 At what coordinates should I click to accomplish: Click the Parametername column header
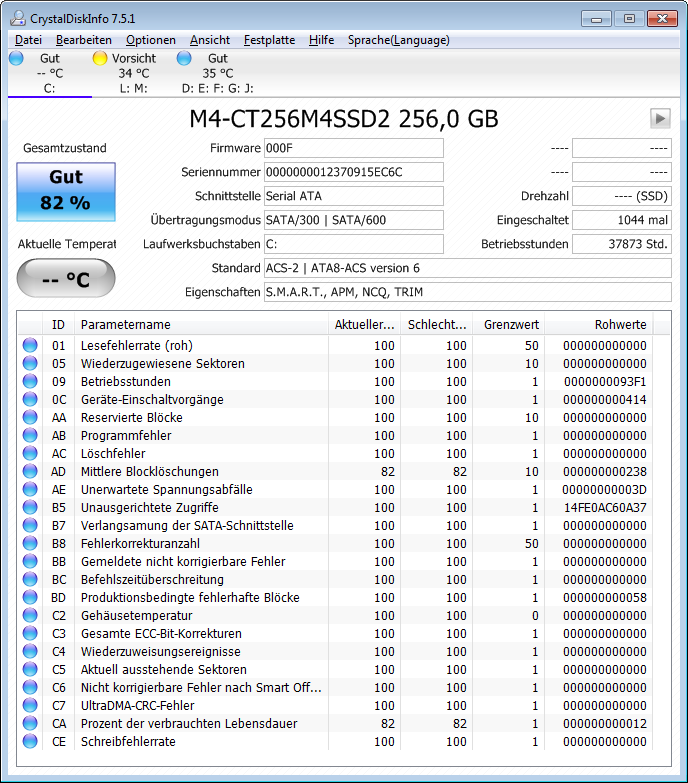pyautogui.click(x=201, y=325)
